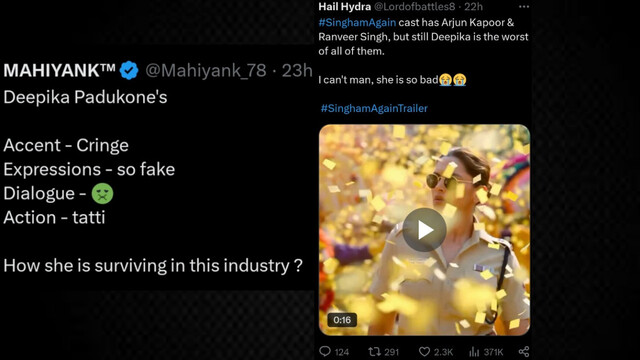Click the 22h tweet timestamp
Screen dimensions: 640x360
click(x=473, y=7)
